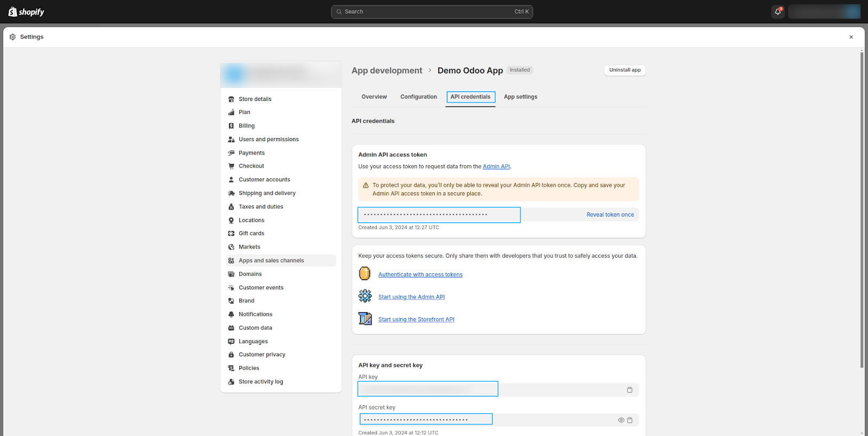
Task: Select the API credentials tab
Action: [x=470, y=97]
